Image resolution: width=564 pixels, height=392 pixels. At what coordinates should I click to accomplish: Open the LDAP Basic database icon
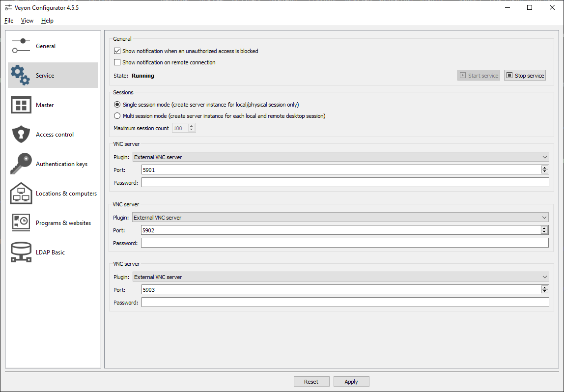[x=21, y=252]
